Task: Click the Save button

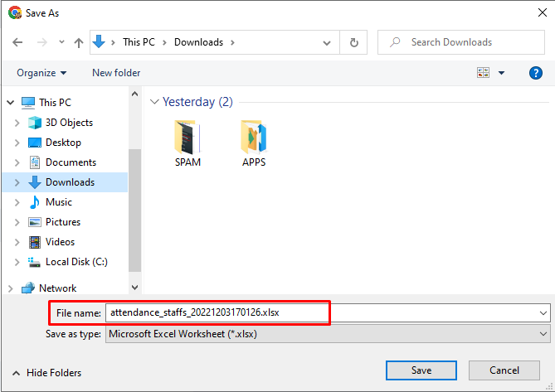Action: coord(421,370)
